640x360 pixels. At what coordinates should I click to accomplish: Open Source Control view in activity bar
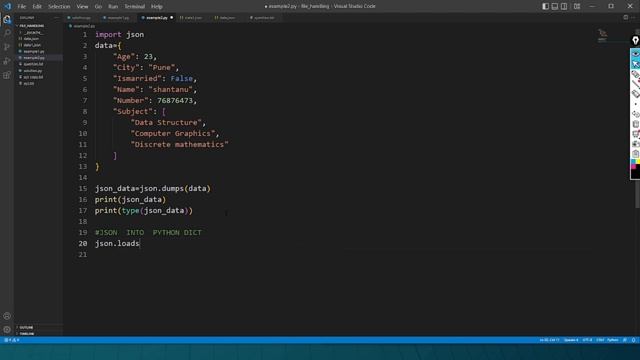[7, 47]
